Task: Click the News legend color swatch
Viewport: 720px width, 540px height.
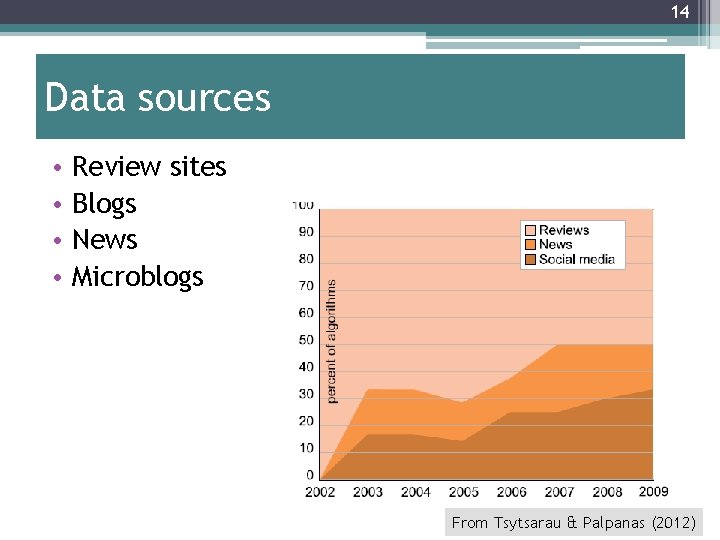Action: pyautogui.click(x=530, y=244)
